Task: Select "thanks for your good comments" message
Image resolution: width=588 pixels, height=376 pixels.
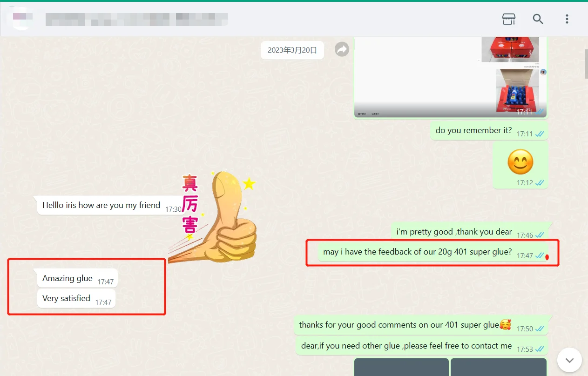Action: tap(421, 325)
